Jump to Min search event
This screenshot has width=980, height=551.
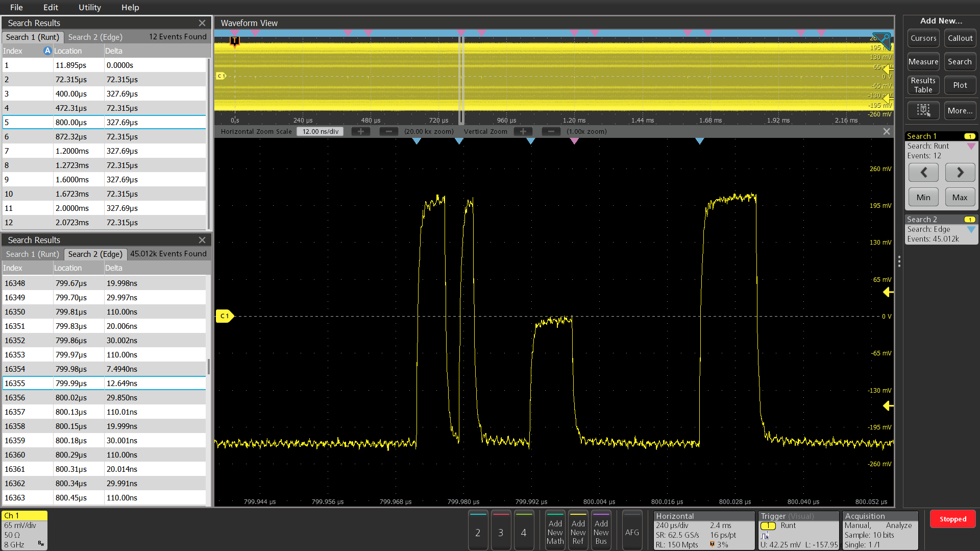click(923, 197)
